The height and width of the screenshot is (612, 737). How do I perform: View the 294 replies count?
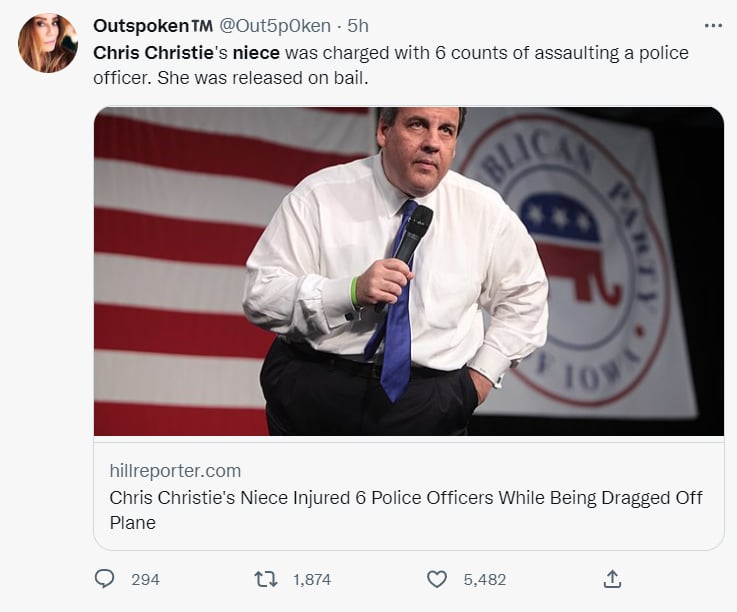145,580
